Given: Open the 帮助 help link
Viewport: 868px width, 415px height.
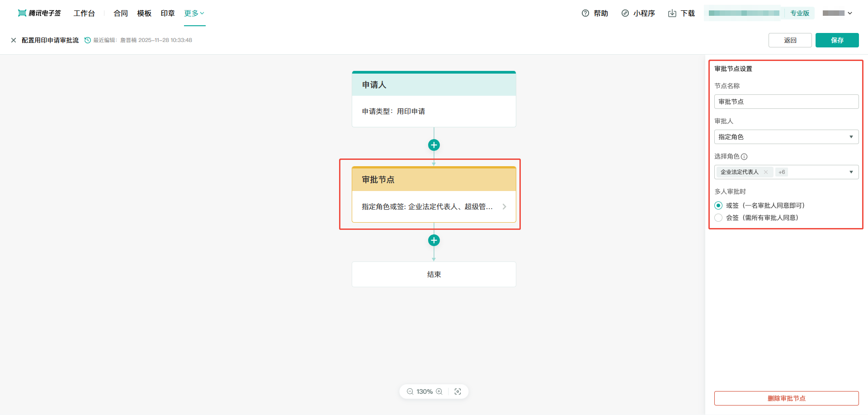Looking at the screenshot, I should 595,14.
